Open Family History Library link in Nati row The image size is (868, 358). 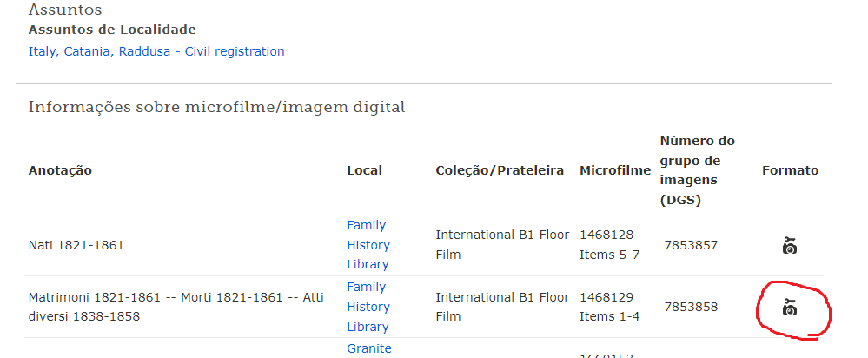[368, 244]
